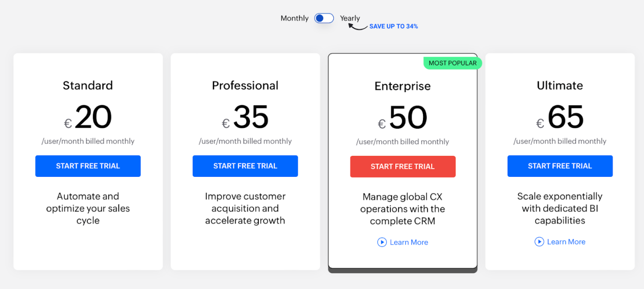Image resolution: width=644 pixels, height=289 pixels.
Task: Click the Ultimate plan title
Action: point(560,85)
